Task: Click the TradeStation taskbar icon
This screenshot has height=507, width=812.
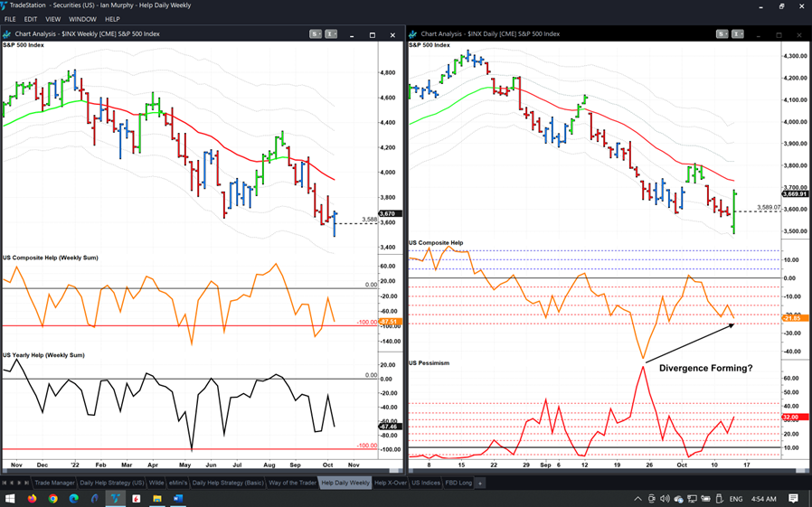Action: 116,499
